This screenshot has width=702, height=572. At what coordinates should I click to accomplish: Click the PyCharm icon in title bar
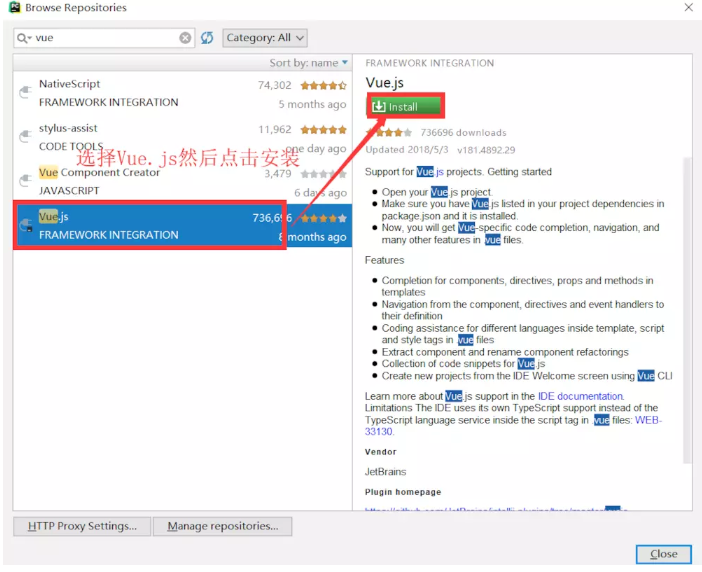pyautogui.click(x=15, y=7)
